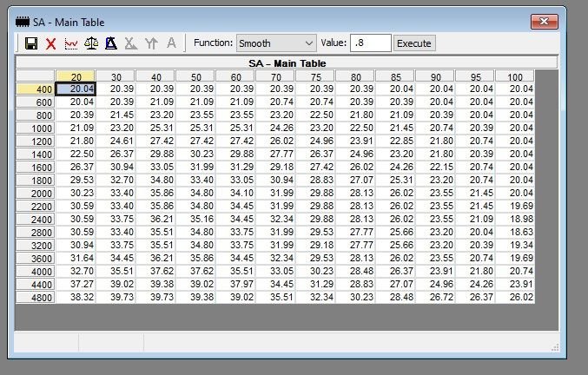Select the 4800 row header
The height and width of the screenshot is (375, 588).
(x=36, y=297)
